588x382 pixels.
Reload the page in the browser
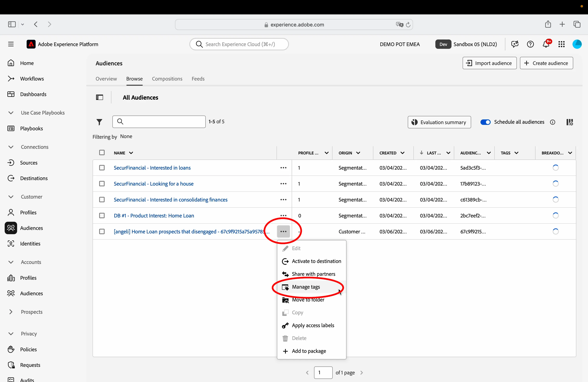408,25
